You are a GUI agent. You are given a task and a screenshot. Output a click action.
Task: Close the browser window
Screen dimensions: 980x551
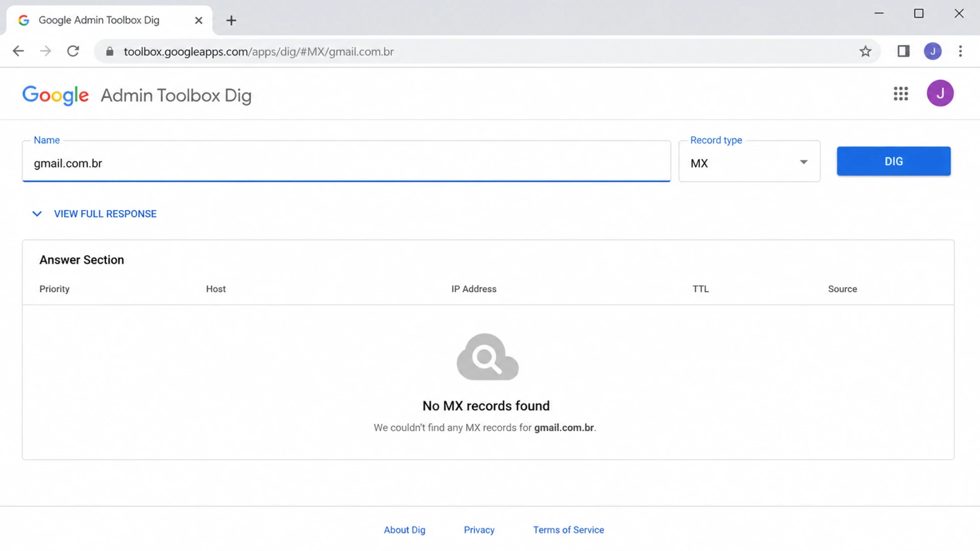[x=959, y=13]
